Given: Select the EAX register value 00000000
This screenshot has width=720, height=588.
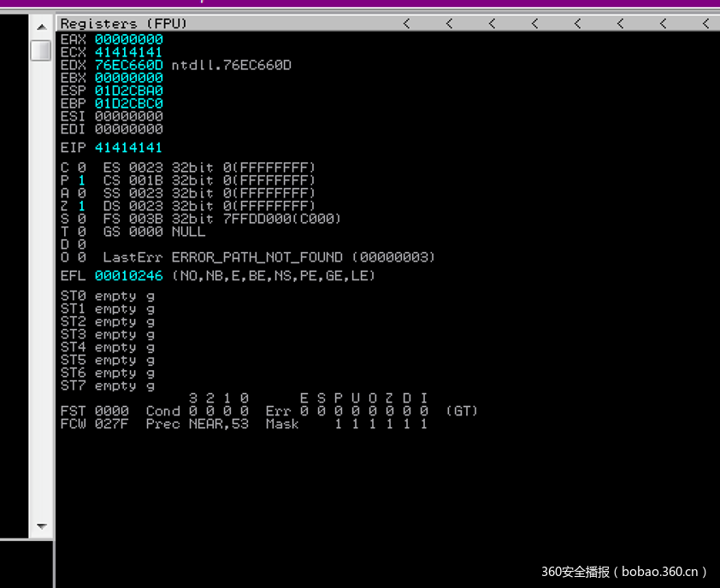Looking at the screenshot, I should click(128, 39).
